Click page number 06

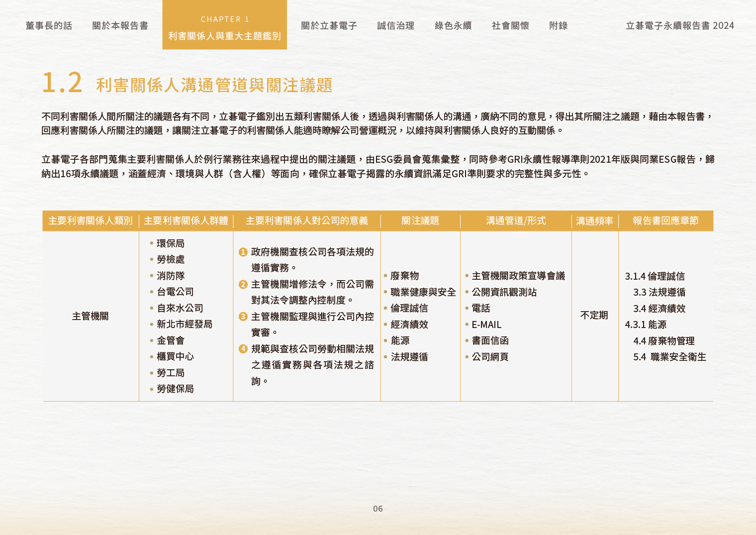coord(378,509)
